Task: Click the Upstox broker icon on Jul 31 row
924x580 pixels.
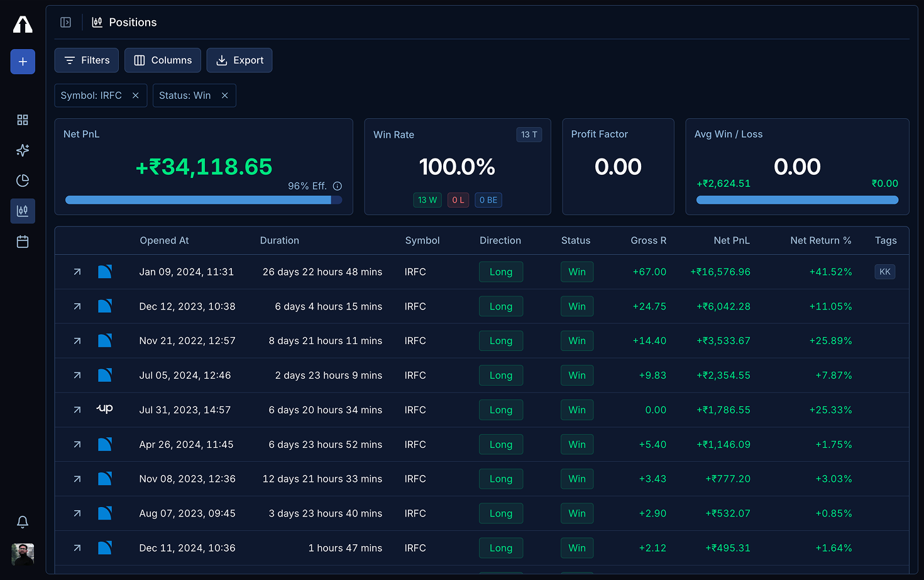Action: pos(104,409)
